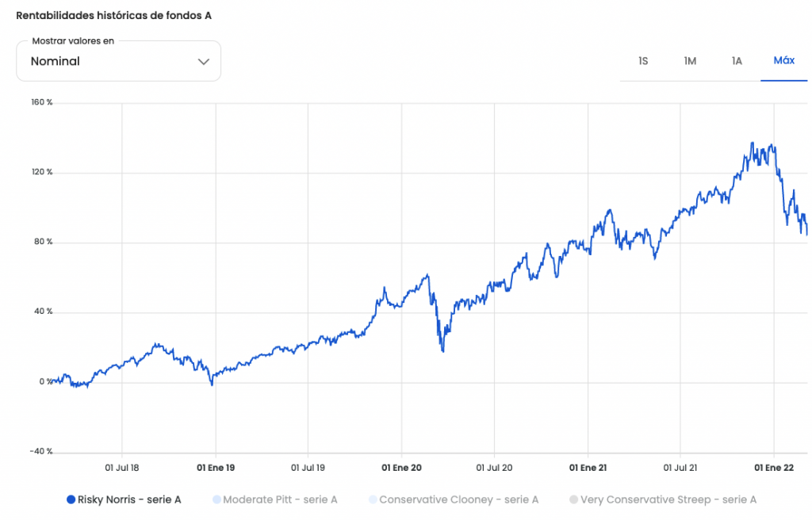Open the Nominal values dropdown
812x520 pixels.
point(118,61)
